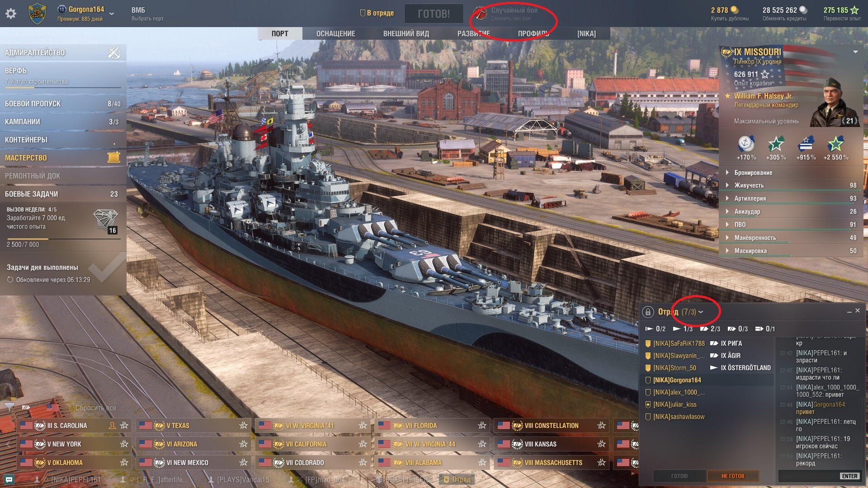Open settings gear in top bar

11,14
